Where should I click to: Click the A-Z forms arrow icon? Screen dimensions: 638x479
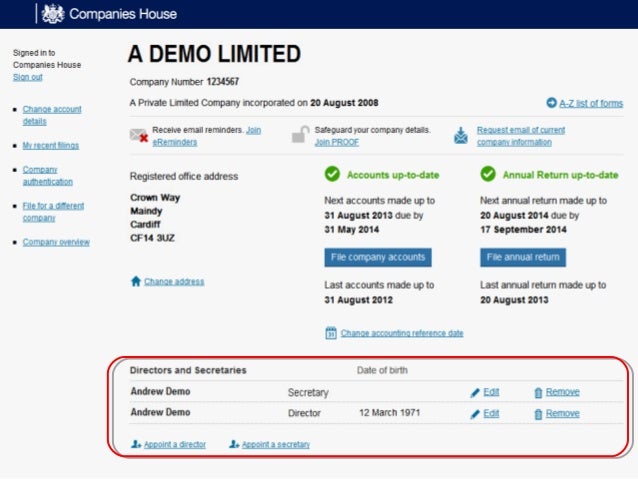pyautogui.click(x=551, y=103)
